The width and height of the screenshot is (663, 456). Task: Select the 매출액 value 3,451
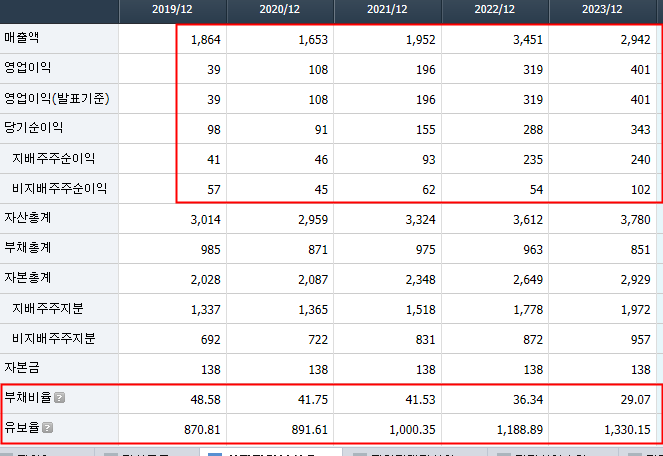click(x=528, y=40)
